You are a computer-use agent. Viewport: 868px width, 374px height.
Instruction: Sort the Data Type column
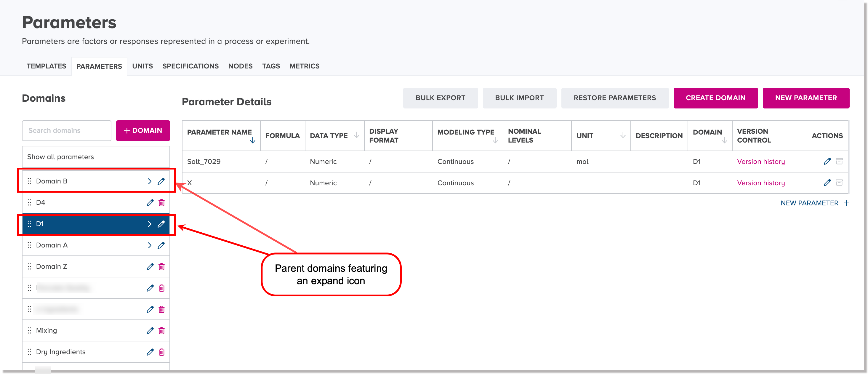tap(356, 135)
